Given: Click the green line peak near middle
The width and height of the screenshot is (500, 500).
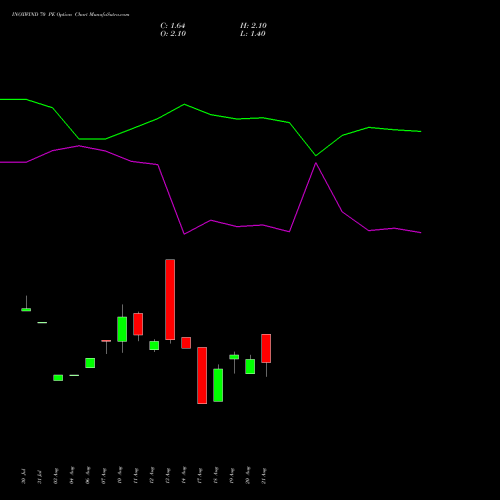Looking at the screenshot, I should click(184, 104).
